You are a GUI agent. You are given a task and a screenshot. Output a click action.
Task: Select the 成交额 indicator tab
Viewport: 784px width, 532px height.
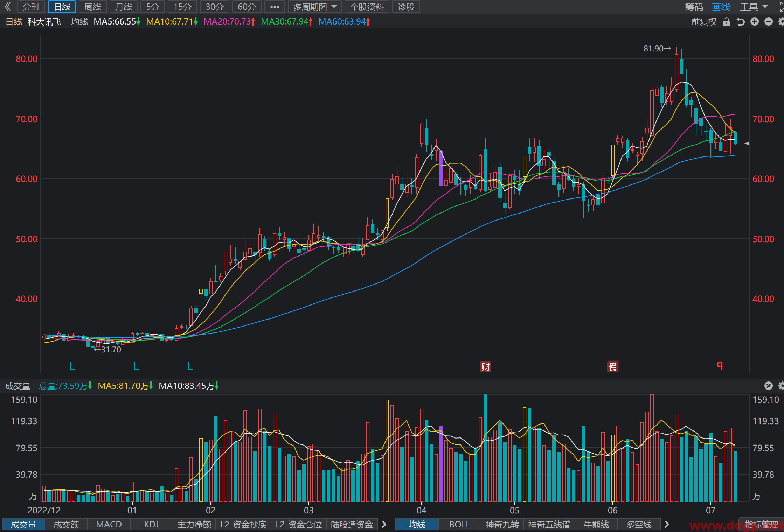click(66, 525)
